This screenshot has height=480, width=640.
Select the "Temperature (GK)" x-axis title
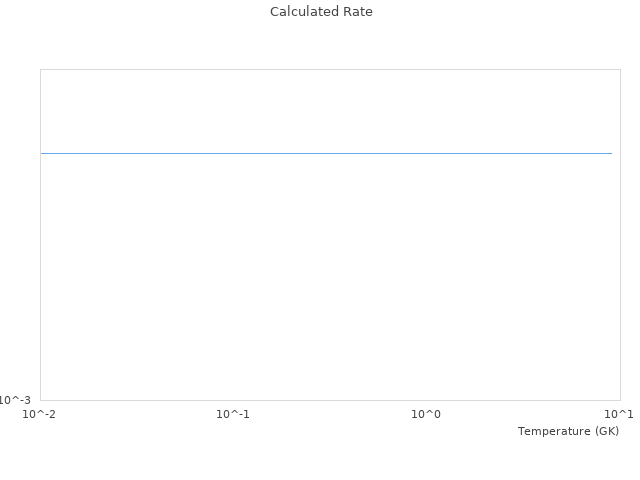click(568, 431)
